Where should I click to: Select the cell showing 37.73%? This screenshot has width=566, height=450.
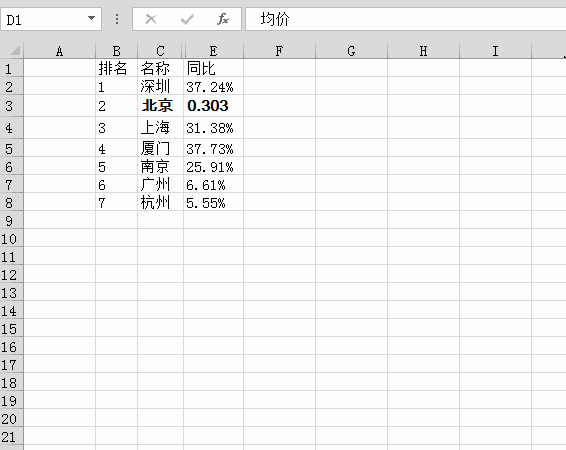click(214, 148)
